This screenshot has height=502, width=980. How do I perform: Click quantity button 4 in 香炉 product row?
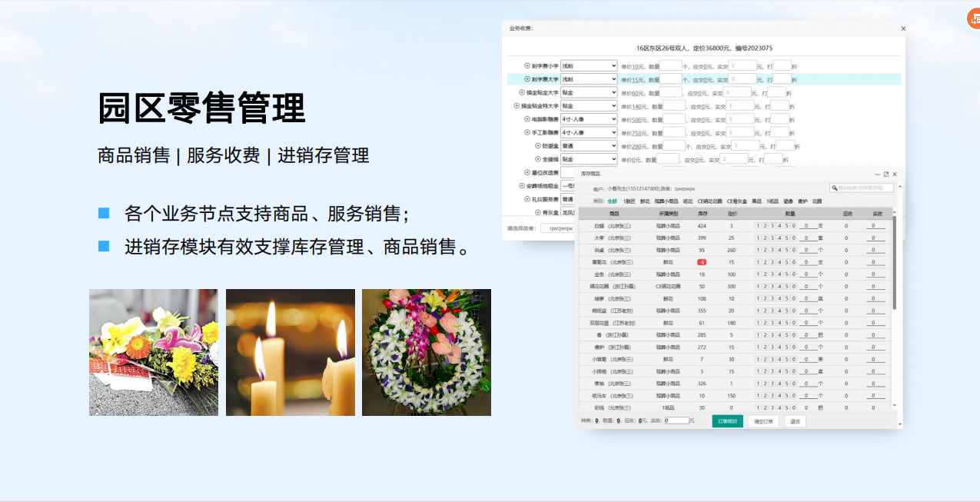[779, 347]
